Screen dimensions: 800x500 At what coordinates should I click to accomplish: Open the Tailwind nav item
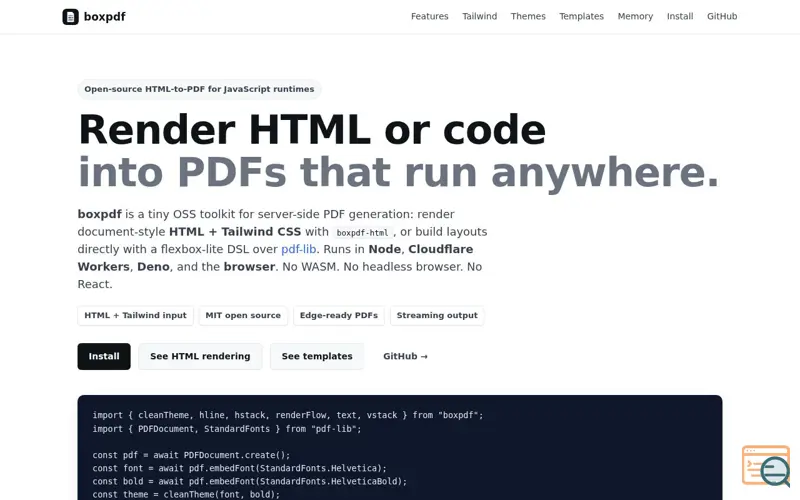coord(480,16)
